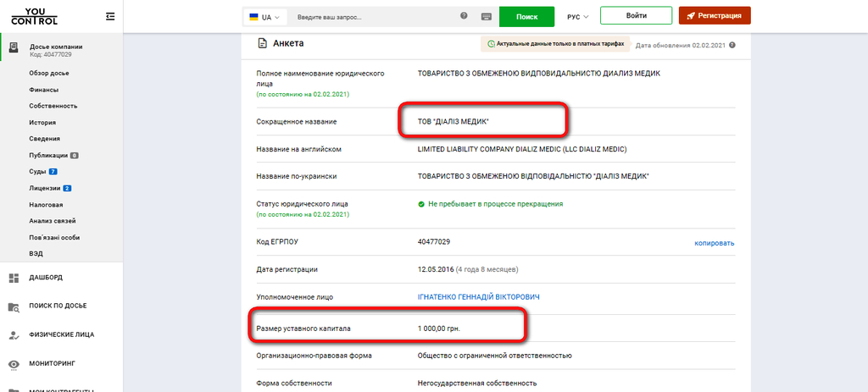868x392 pixels.
Task: Open Досье компании in sidebar
Action: point(56,47)
